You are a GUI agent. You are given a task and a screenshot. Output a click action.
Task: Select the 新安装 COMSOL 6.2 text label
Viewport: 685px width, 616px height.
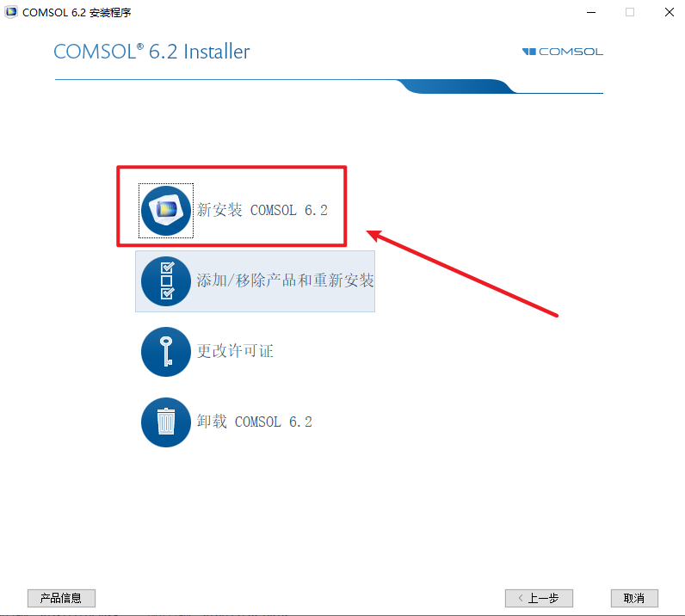[x=262, y=210]
